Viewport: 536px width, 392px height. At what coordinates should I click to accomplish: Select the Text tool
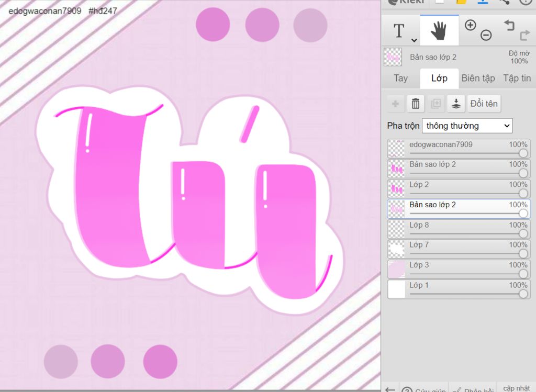click(x=399, y=31)
